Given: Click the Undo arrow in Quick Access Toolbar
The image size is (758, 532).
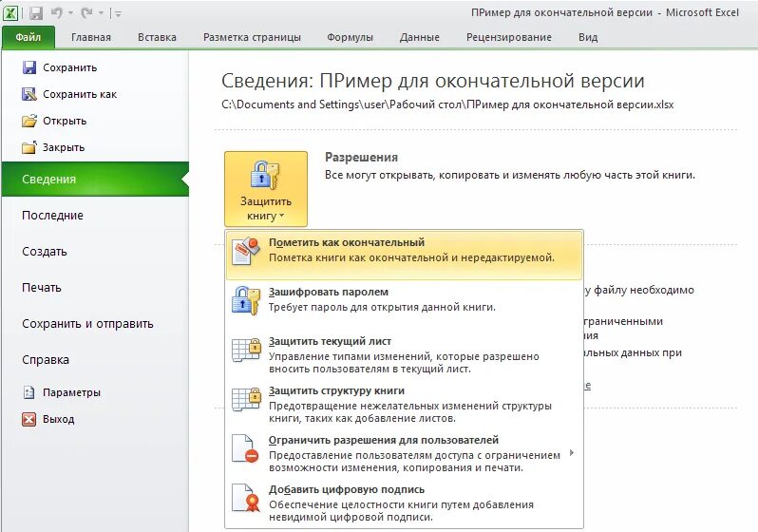Looking at the screenshot, I should [57, 13].
